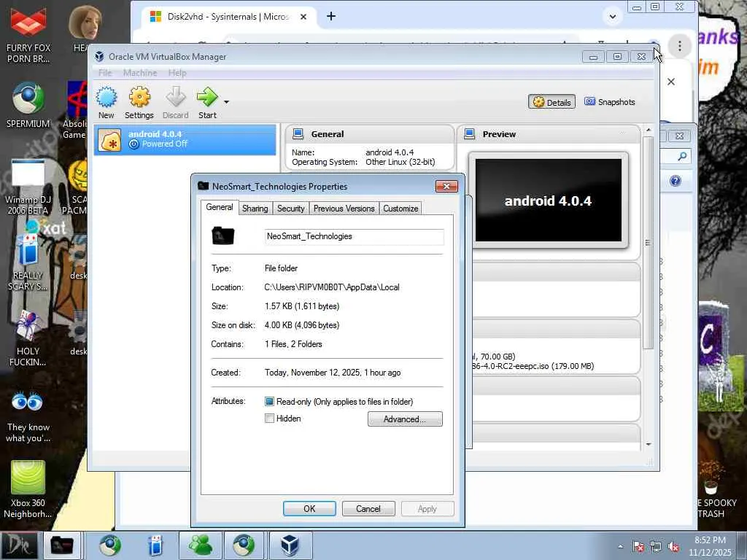Open the File menu in VirtualBox
The width and height of the screenshot is (747, 560).
pyautogui.click(x=105, y=73)
